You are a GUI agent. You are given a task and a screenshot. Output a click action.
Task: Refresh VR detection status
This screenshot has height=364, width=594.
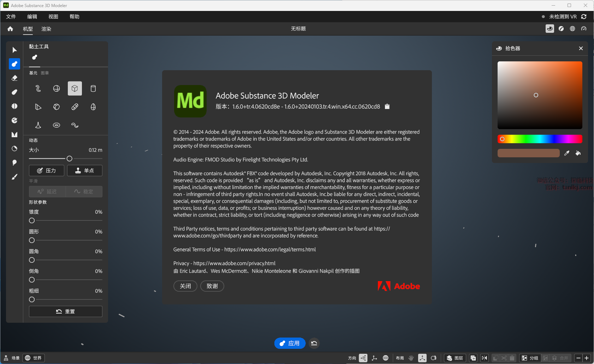(584, 17)
